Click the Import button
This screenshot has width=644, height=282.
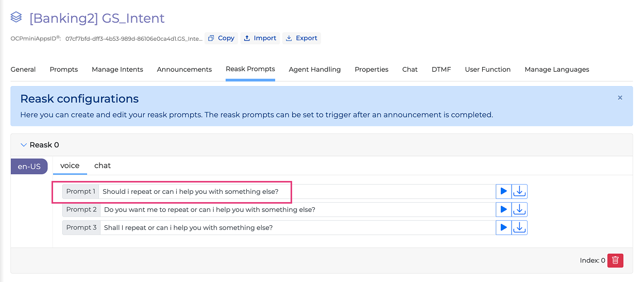pos(260,38)
